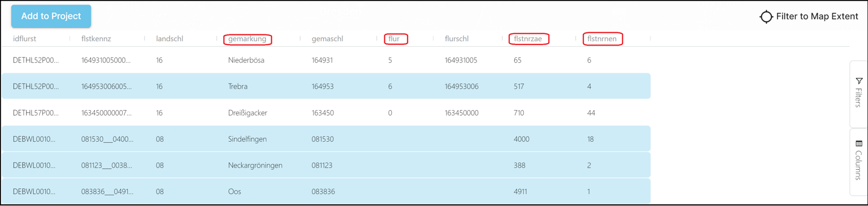Click idflurst cell in Niederbösa row
Screen dimensions: 868x206
tap(36, 60)
